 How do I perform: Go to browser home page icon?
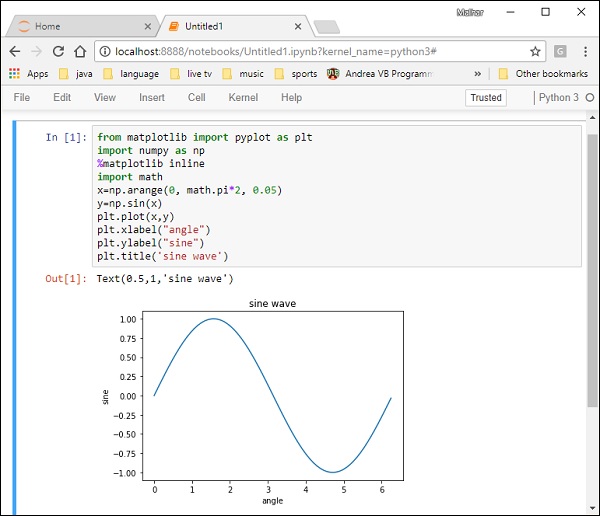click(80, 51)
